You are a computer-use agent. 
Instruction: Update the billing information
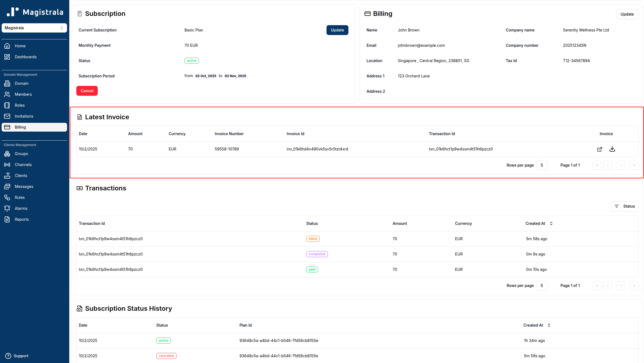[627, 14]
